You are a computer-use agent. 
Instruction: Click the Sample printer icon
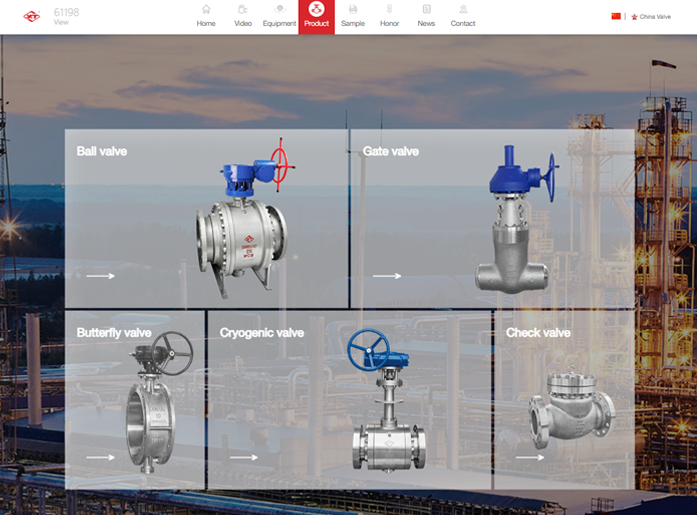pos(353,9)
